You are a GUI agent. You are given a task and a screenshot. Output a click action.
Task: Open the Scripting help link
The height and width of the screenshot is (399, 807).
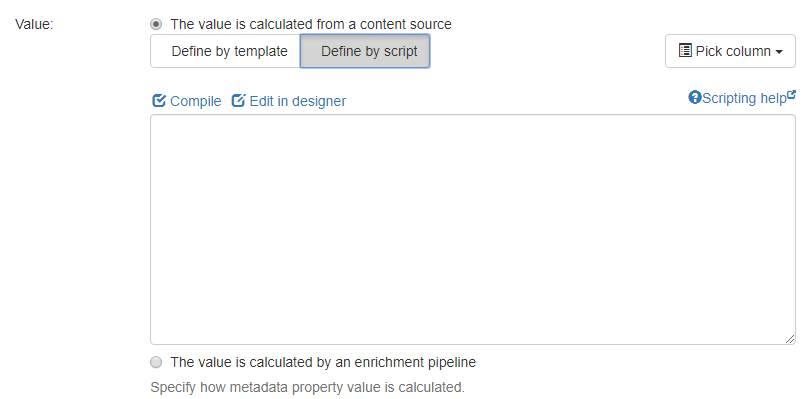pyautogui.click(x=742, y=98)
